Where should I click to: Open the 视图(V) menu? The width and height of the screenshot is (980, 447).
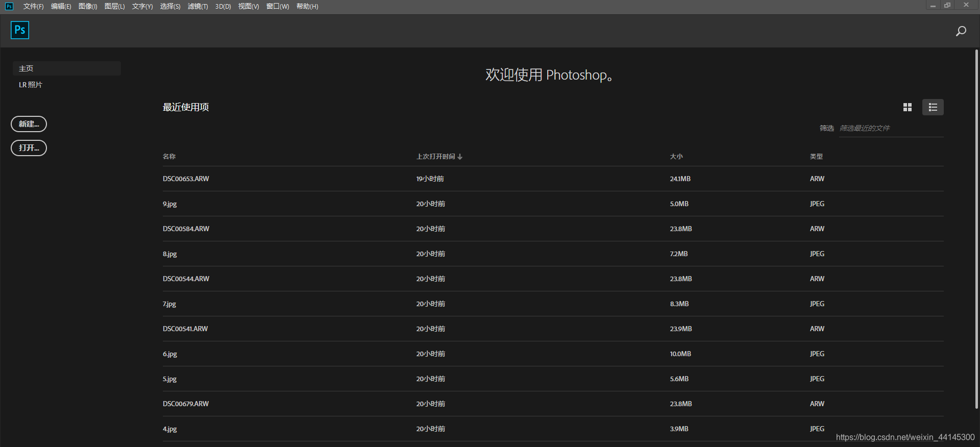(x=249, y=6)
